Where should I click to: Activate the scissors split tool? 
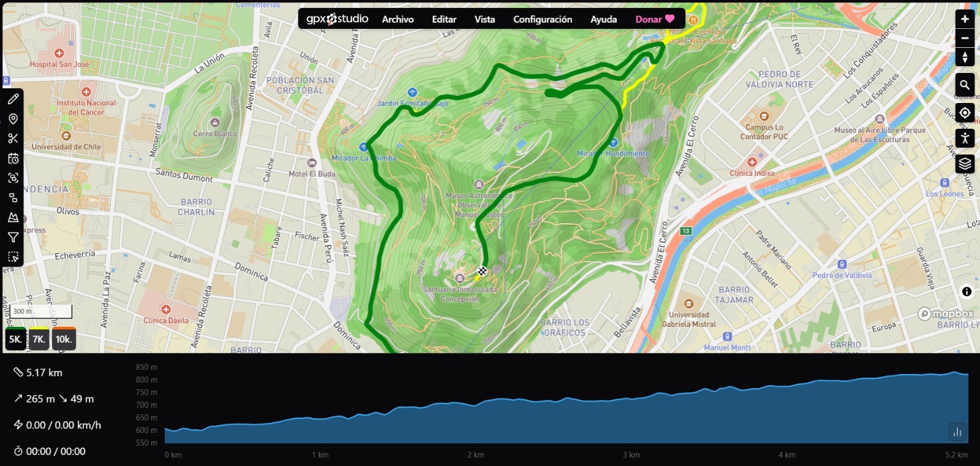coord(13,139)
